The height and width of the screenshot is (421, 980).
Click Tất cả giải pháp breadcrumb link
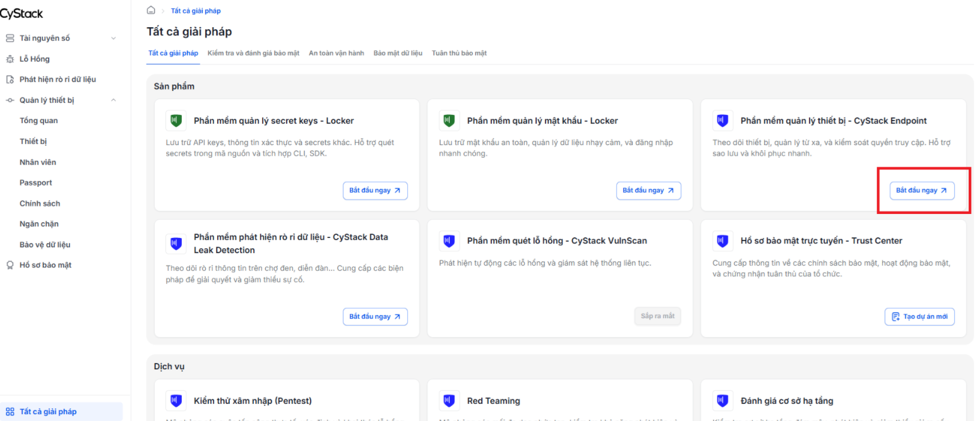point(196,11)
